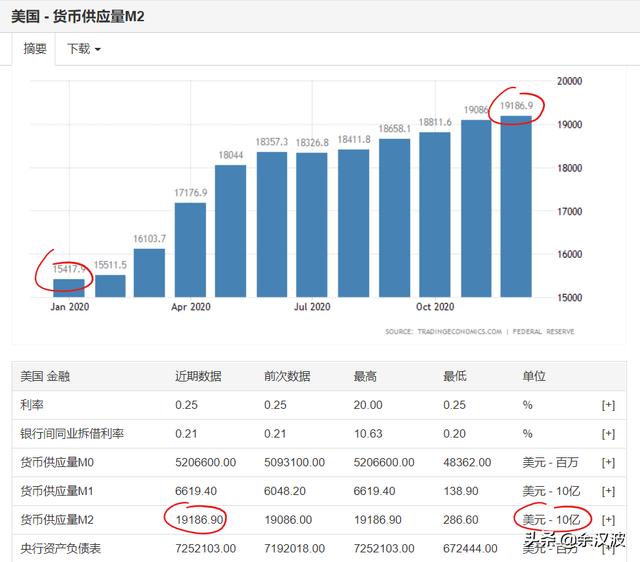Click the M1 unit 美元 - 10亿
Viewport: 640px width, 562px height.
pyautogui.click(x=551, y=491)
